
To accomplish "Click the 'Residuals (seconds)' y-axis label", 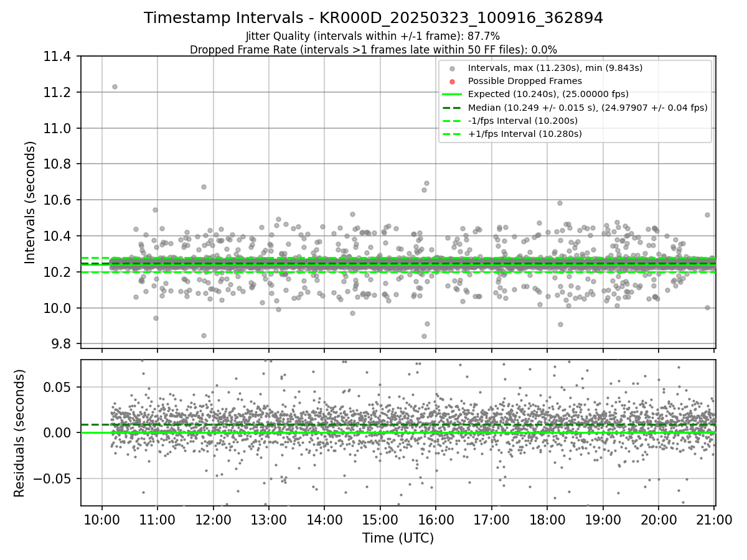I will 19,433.
